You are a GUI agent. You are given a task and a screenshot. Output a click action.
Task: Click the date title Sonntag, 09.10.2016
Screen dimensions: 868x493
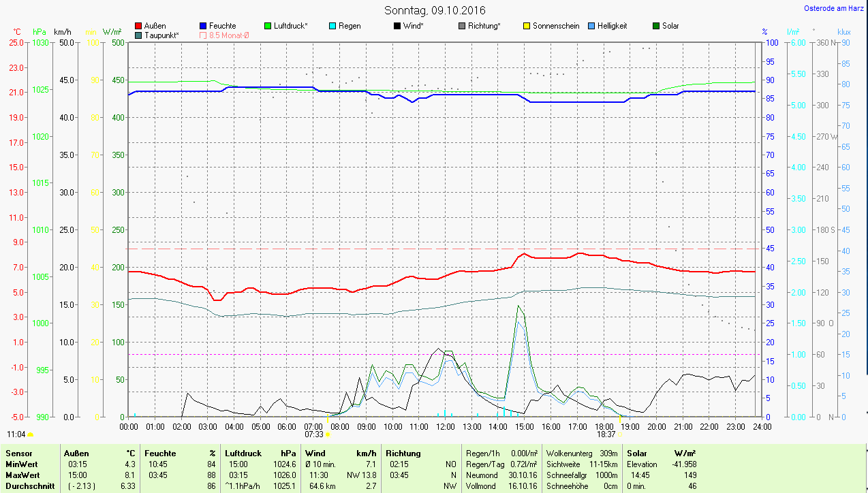(435, 10)
